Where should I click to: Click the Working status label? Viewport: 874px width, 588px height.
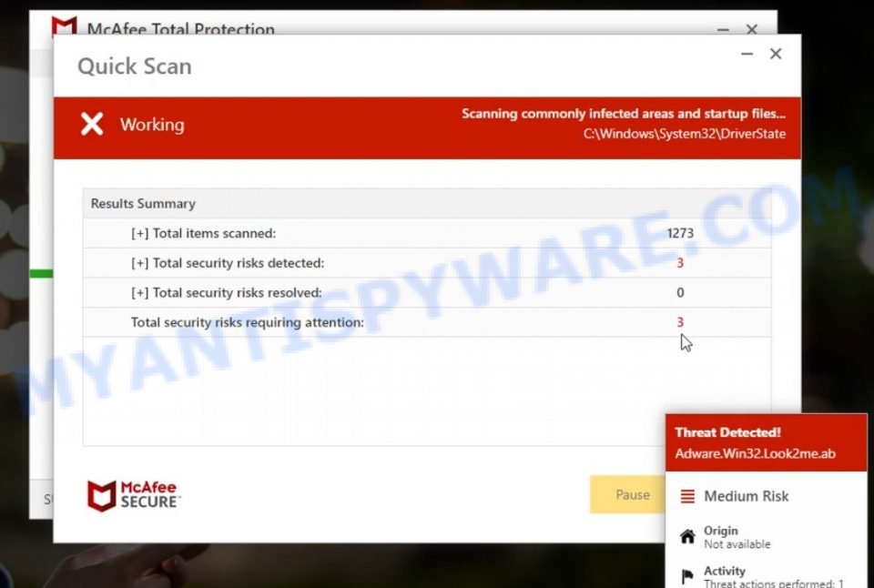[x=152, y=125]
